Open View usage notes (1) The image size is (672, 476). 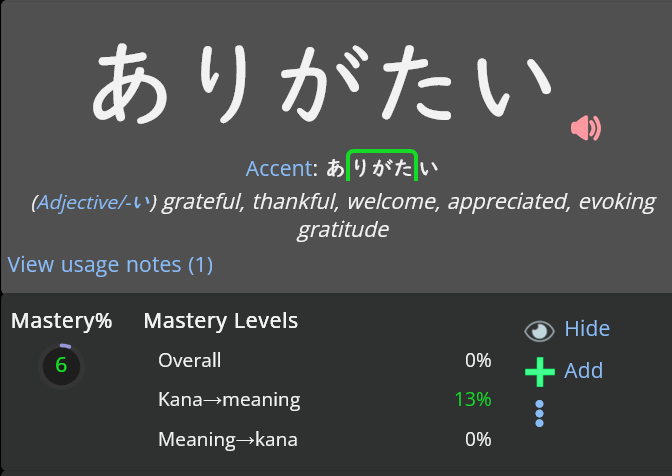click(110, 265)
